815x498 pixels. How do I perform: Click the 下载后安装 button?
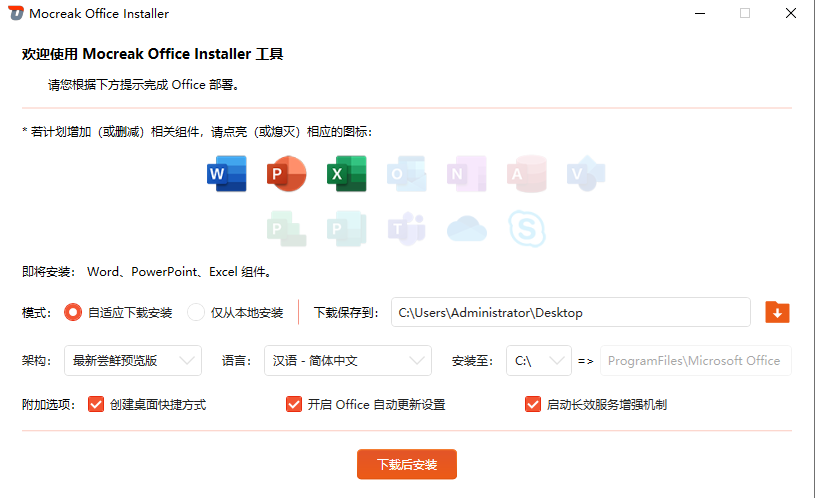[407, 464]
